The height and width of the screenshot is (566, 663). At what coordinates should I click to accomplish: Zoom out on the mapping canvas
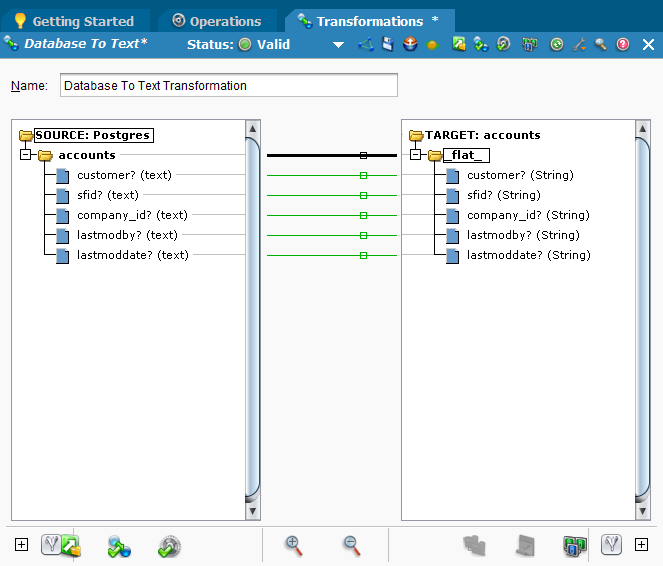click(x=351, y=545)
